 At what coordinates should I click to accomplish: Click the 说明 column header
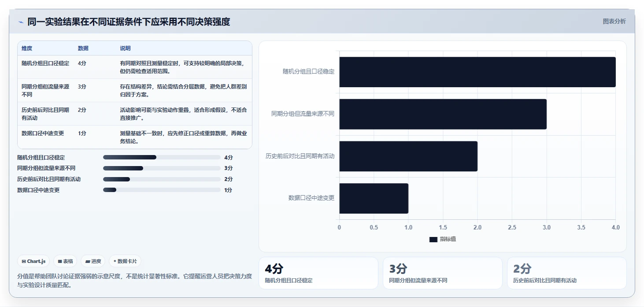[126, 48]
